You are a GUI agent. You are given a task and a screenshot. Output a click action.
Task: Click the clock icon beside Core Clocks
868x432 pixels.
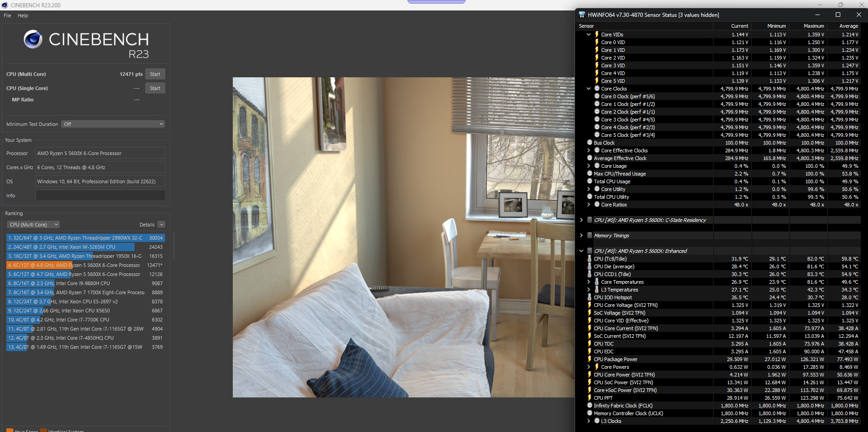coord(597,88)
